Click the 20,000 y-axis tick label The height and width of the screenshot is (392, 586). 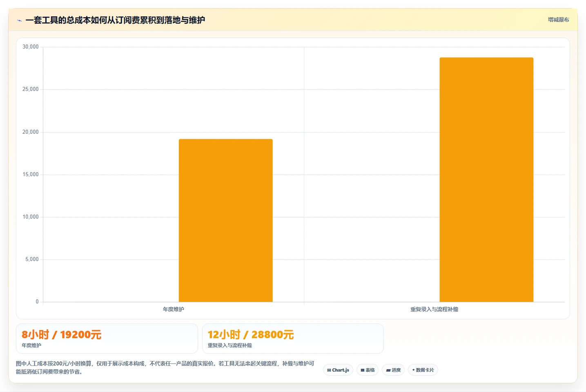coord(31,132)
